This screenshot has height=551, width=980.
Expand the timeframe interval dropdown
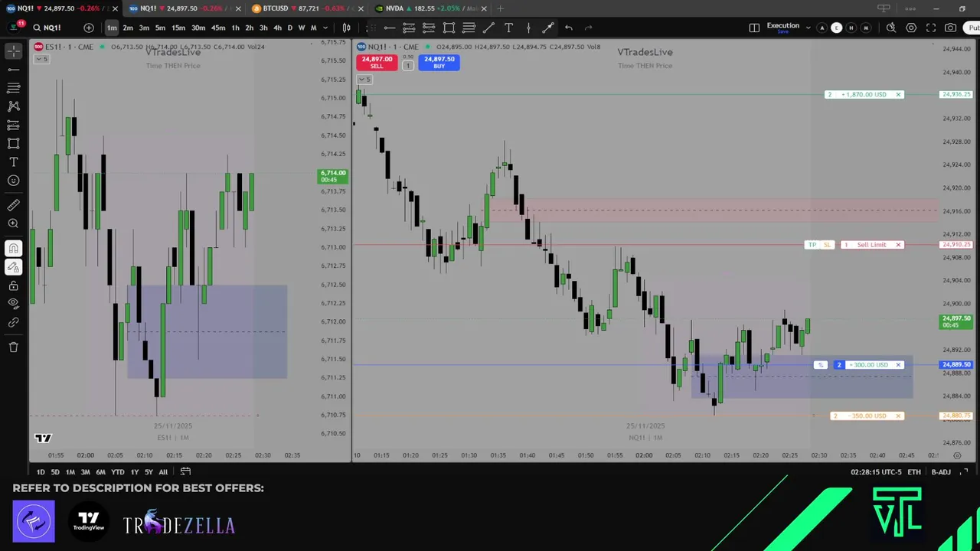326,28
